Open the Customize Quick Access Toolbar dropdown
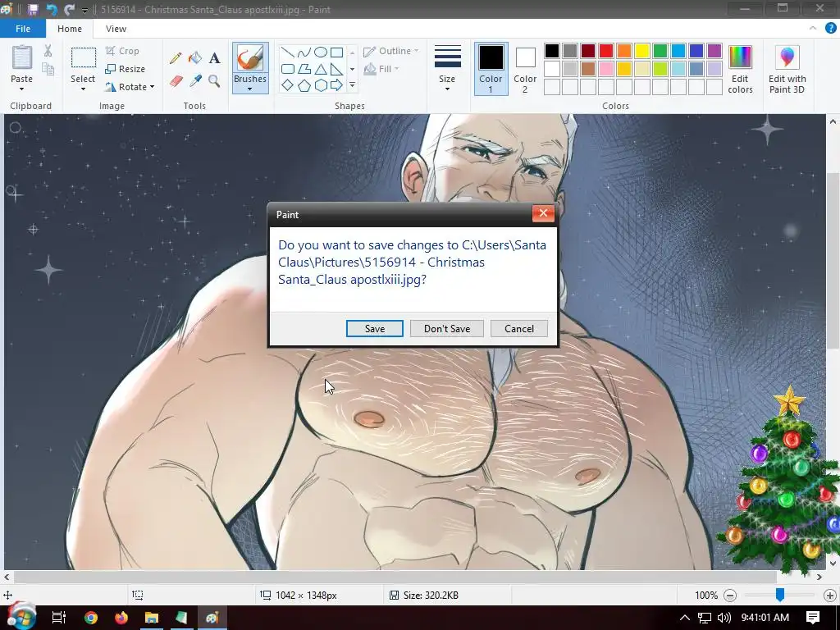This screenshot has width=840, height=630. coord(84,10)
